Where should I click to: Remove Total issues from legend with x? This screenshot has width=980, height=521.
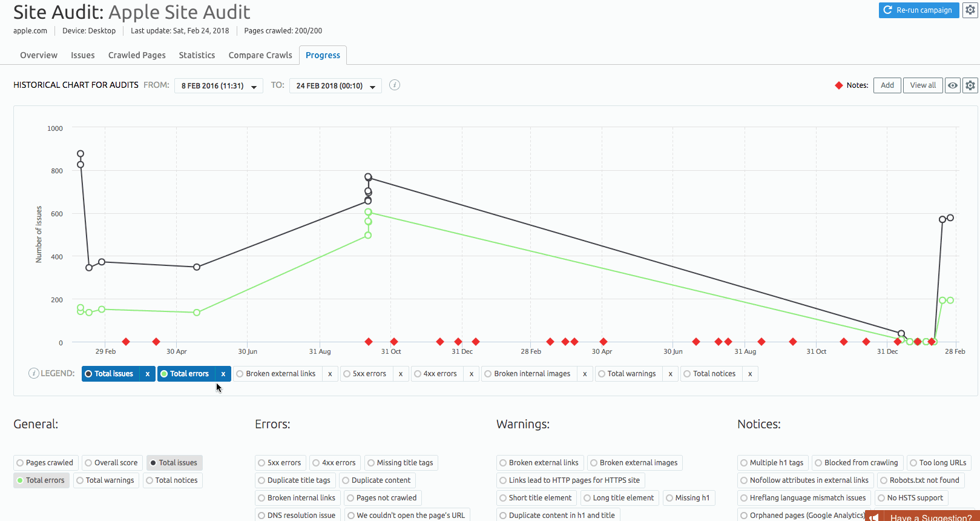pos(147,374)
